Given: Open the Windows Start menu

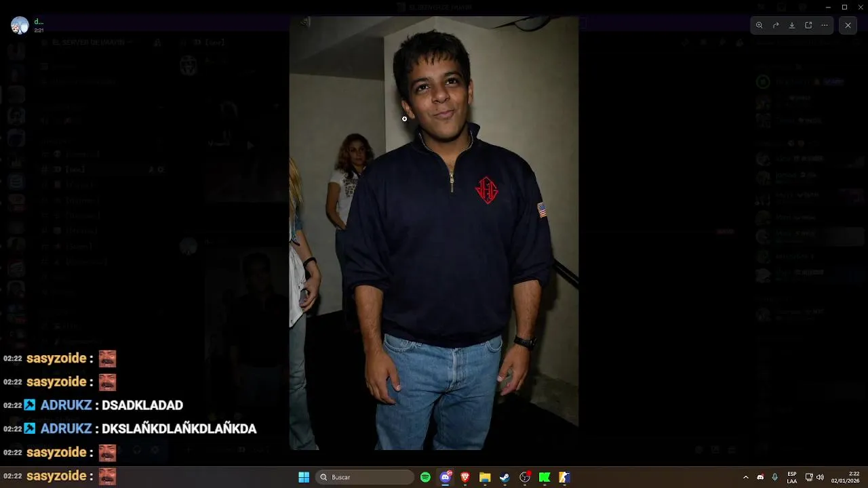Looking at the screenshot, I should pyautogui.click(x=304, y=477).
